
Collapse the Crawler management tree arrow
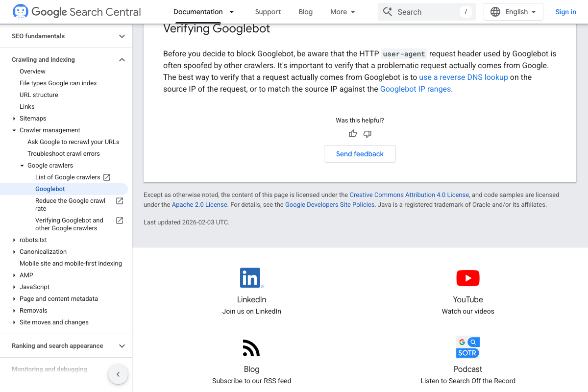14,130
